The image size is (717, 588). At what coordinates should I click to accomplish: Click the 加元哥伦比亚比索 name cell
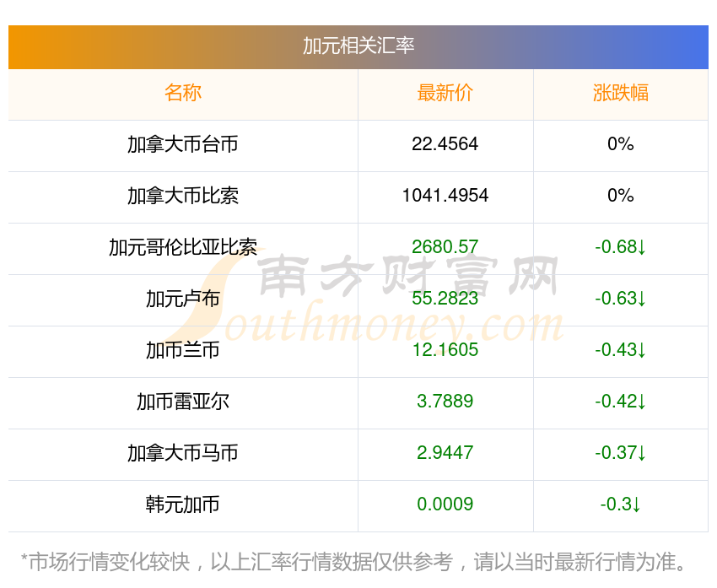[183, 247]
